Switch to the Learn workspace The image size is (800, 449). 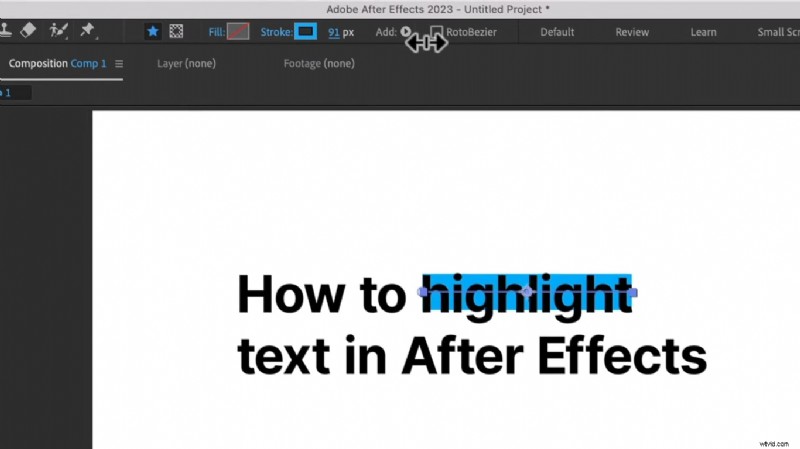[x=703, y=32]
